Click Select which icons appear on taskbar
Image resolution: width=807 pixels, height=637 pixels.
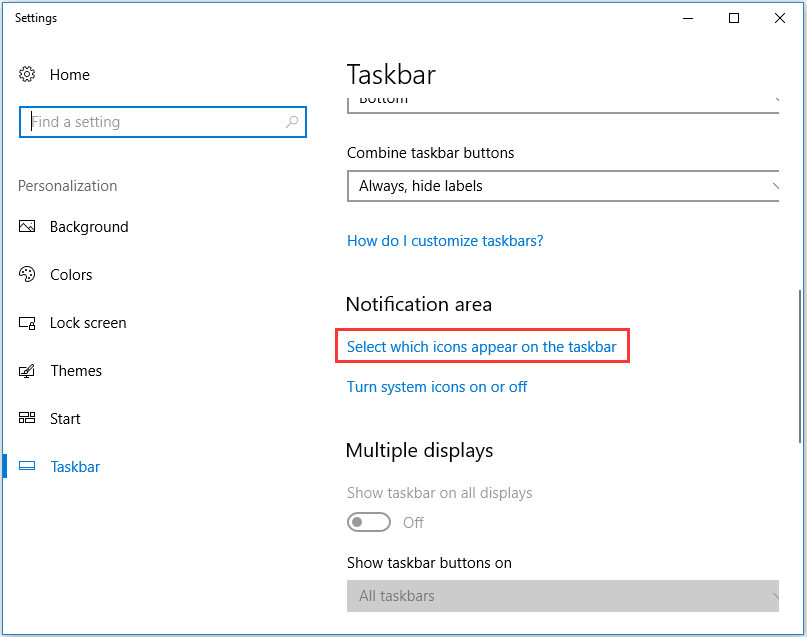tap(482, 347)
